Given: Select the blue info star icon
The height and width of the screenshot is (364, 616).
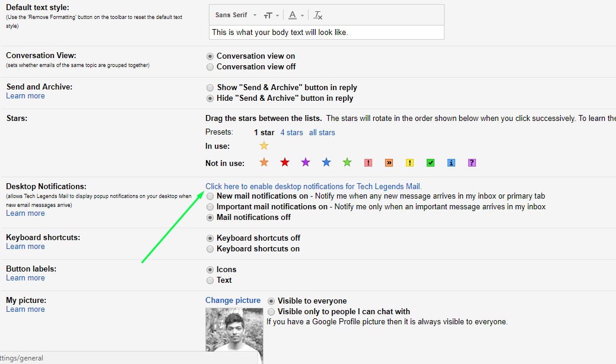Looking at the screenshot, I should [x=451, y=162].
